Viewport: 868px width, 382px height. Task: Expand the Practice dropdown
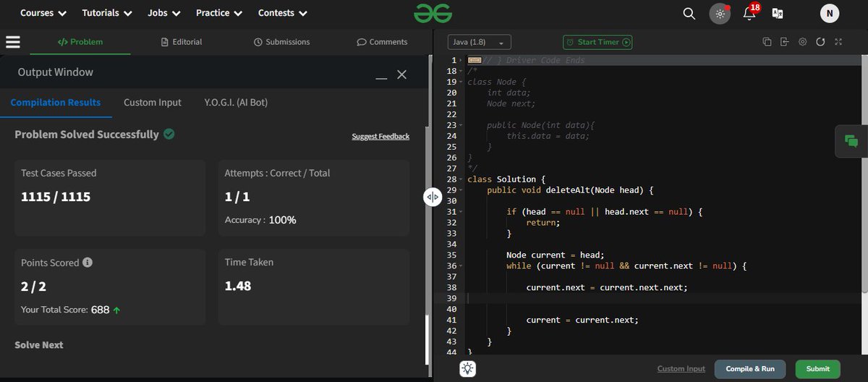pos(219,13)
